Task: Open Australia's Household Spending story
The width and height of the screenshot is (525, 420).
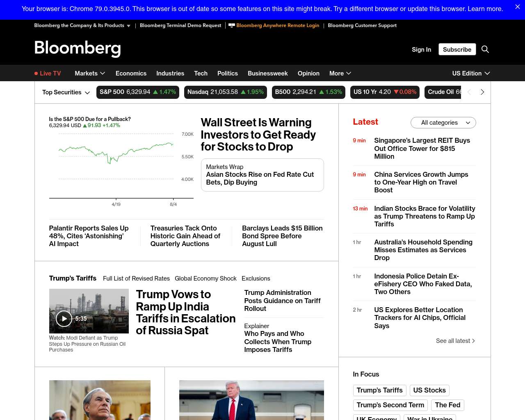Action: (423, 250)
